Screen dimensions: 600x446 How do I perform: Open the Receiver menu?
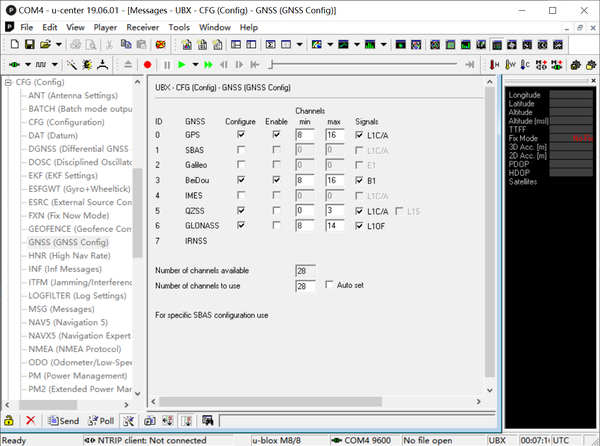pos(142,27)
